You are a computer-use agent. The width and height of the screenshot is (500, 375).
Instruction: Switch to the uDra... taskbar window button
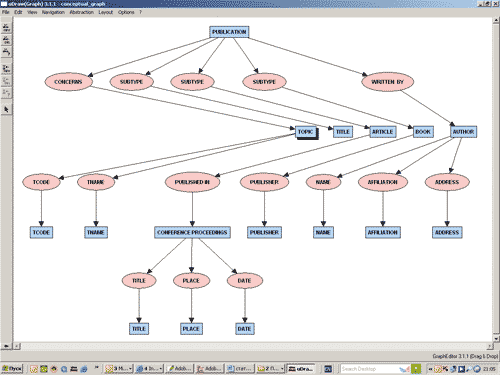(301, 369)
